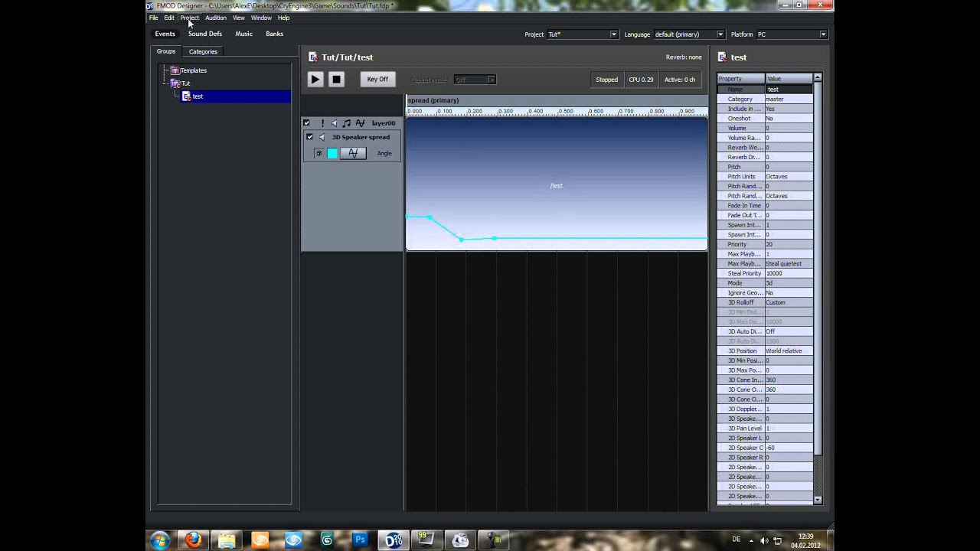980x551 pixels.
Task: Open Photoshop from the taskbar
Action: pos(360,540)
